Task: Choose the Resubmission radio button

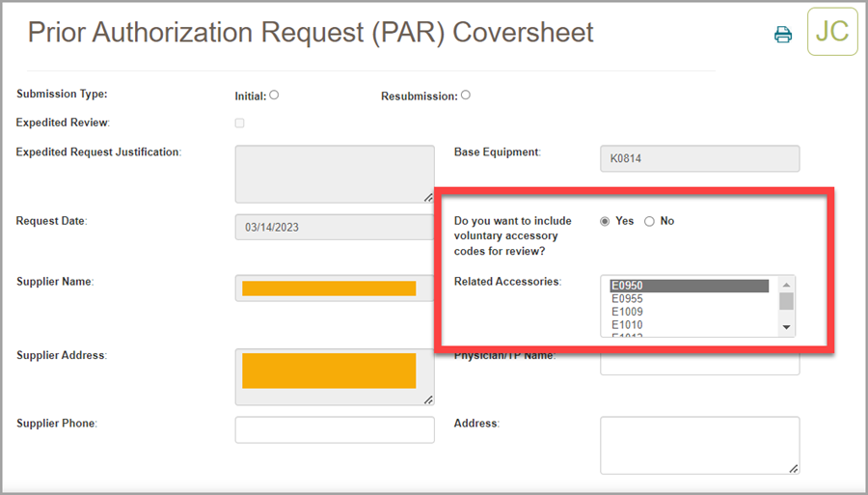Action: click(x=466, y=96)
